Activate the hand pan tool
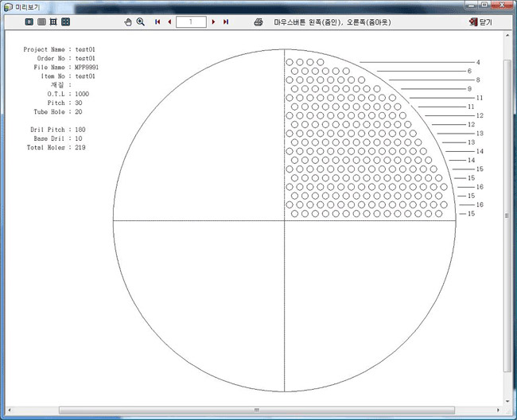The width and height of the screenshot is (517, 420). (128, 22)
